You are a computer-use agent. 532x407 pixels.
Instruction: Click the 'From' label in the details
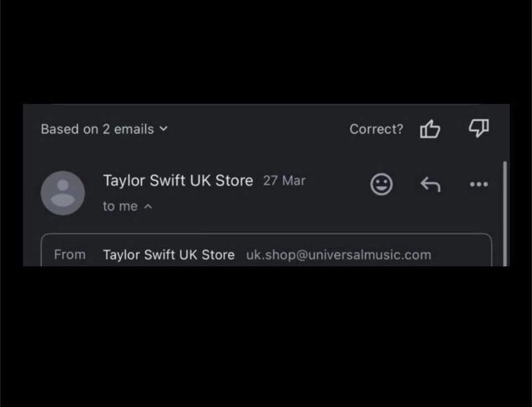point(70,255)
